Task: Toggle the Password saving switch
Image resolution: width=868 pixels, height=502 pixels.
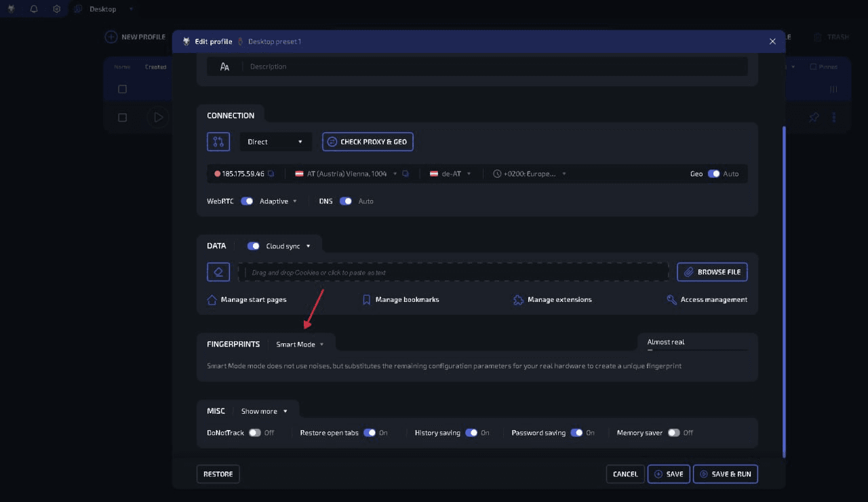Action: pos(576,432)
